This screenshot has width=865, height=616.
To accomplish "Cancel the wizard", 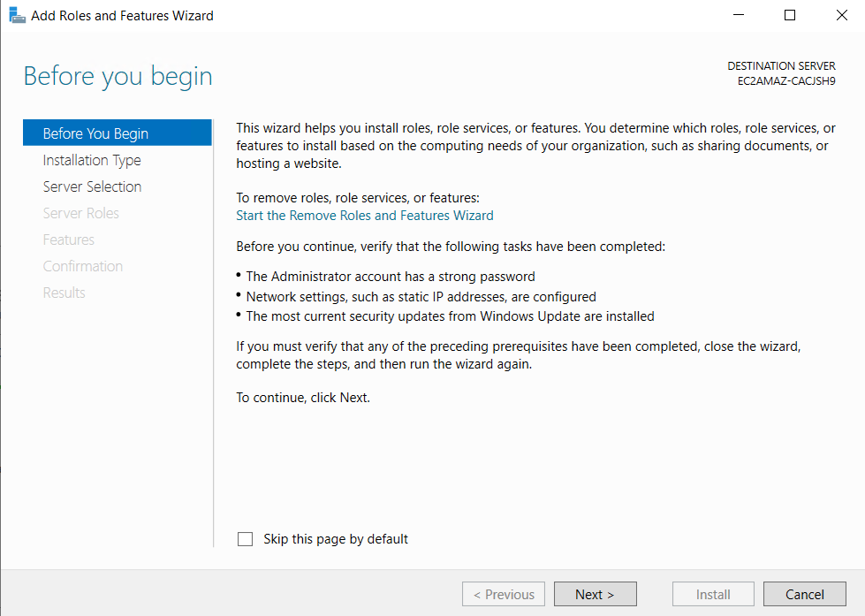I will tap(804, 594).
